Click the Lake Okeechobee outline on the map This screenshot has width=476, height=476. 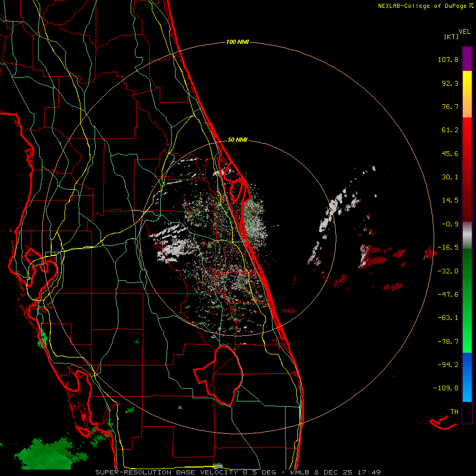coord(218,375)
